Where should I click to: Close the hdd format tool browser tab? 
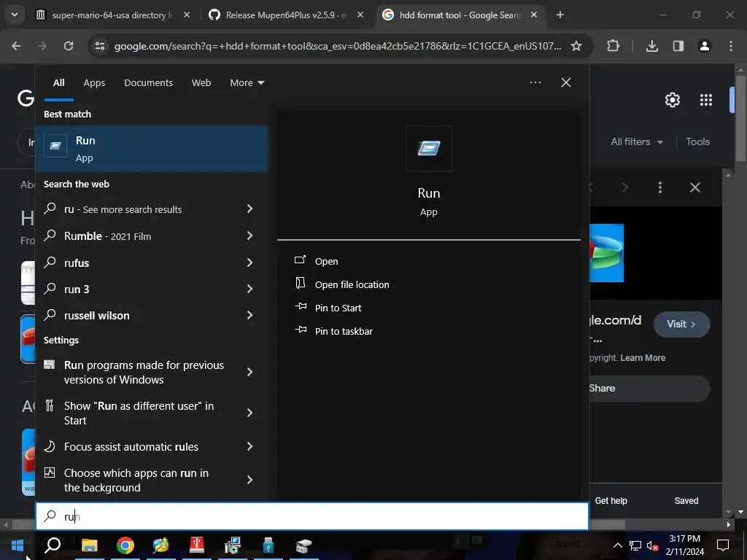534,15
